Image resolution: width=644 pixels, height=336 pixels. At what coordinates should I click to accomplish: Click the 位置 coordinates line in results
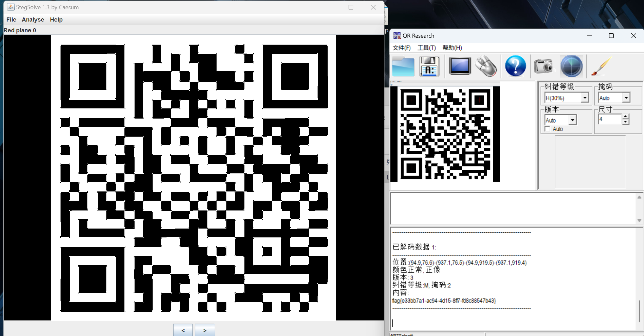coord(459,262)
